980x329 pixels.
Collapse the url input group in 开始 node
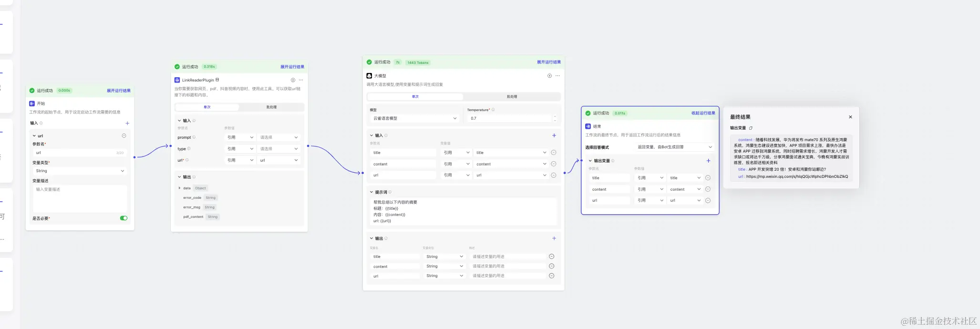34,136
